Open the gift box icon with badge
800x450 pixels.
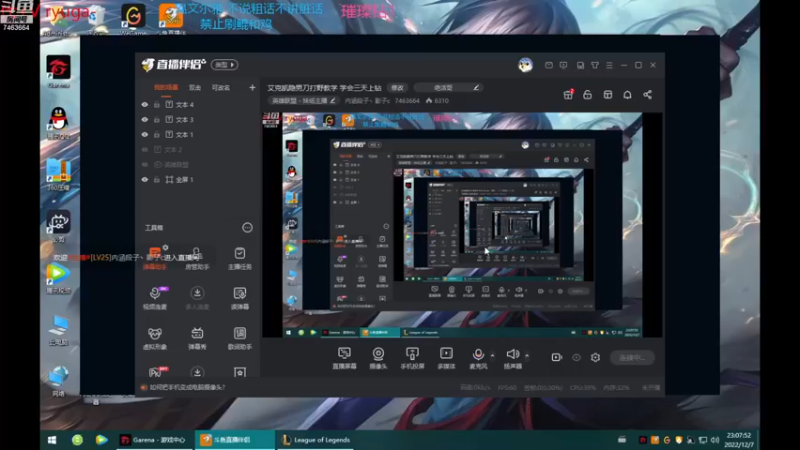coord(568,94)
